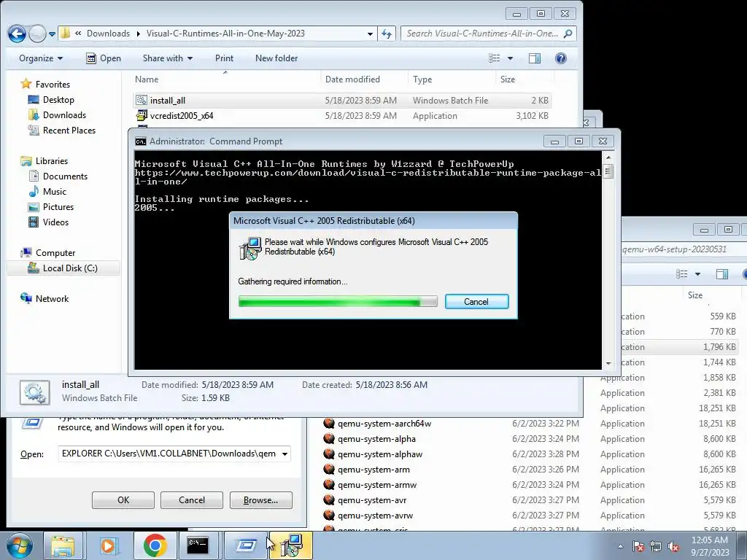The height and width of the screenshot is (560, 747).
Task: Select the qemu-system-avr file icon
Action: coord(329,500)
